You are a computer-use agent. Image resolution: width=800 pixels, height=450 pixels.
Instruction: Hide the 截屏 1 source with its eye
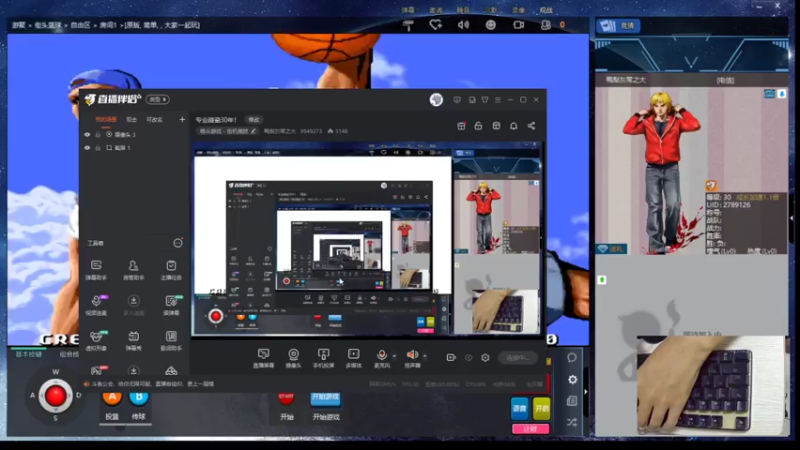coord(87,147)
